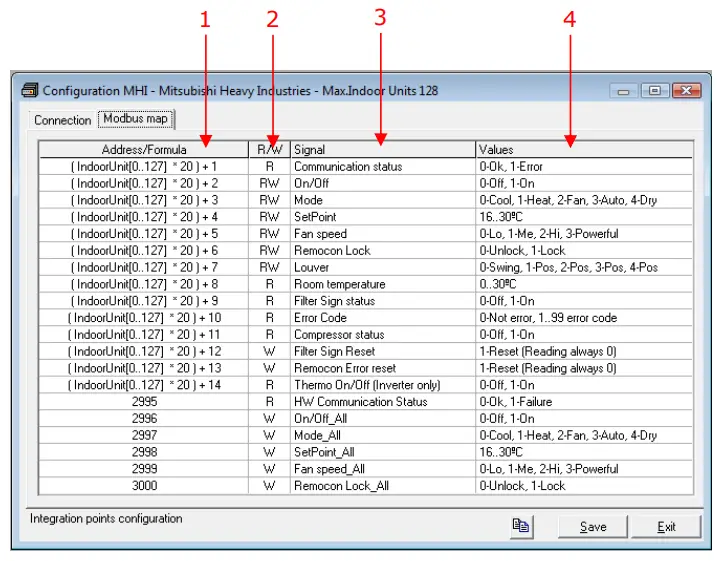Screen dimensions: 719x561
Task: Click the address formula ending in + 10
Action: coord(144,318)
